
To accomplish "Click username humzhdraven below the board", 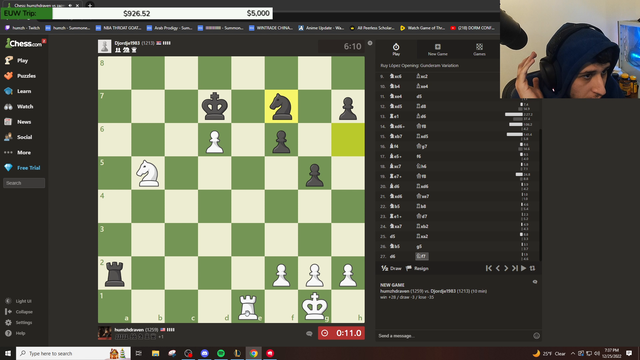I will pos(129,329).
